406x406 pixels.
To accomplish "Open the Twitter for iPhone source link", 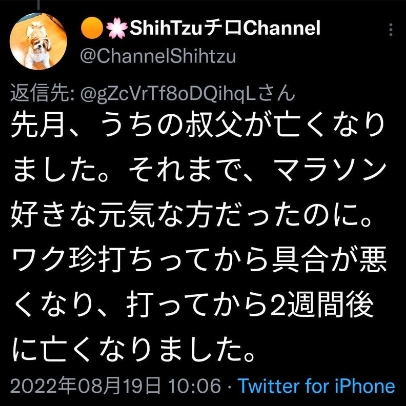I will [x=316, y=386].
